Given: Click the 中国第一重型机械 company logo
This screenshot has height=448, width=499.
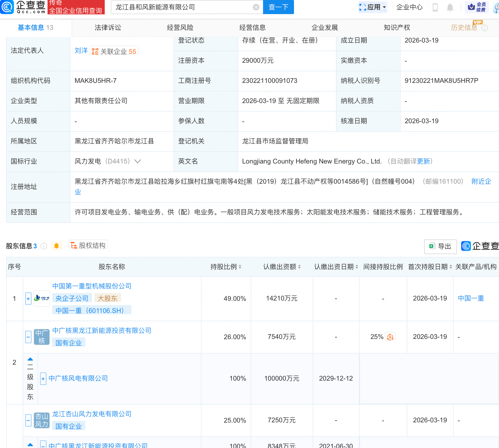Looking at the screenshot, I should click(42, 298).
